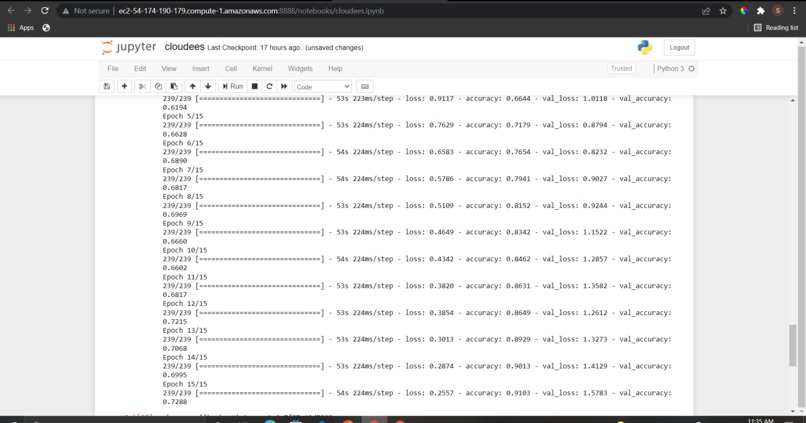Screen dimensions: 806x423
Task: Click the 'Epoch 8/15' output line
Action: [x=183, y=196]
